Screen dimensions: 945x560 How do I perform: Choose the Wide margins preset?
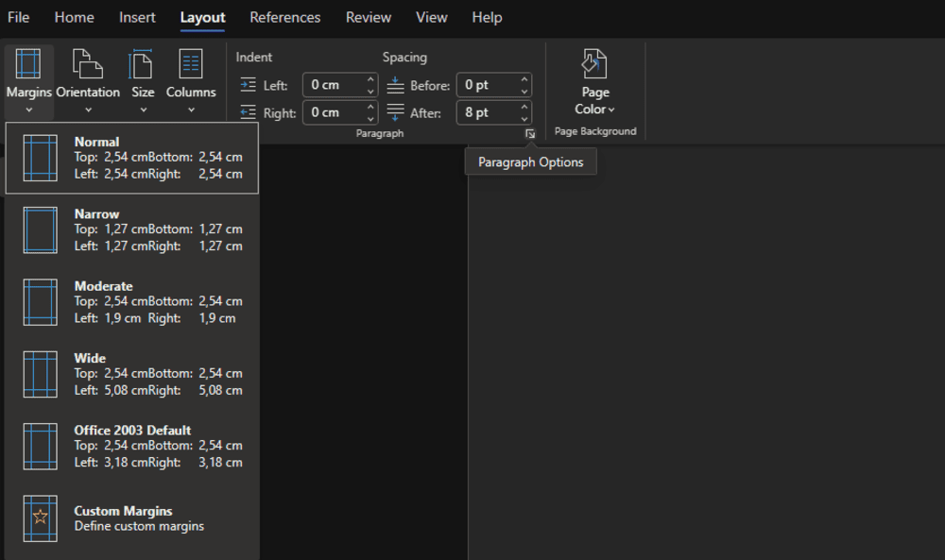pos(132,375)
